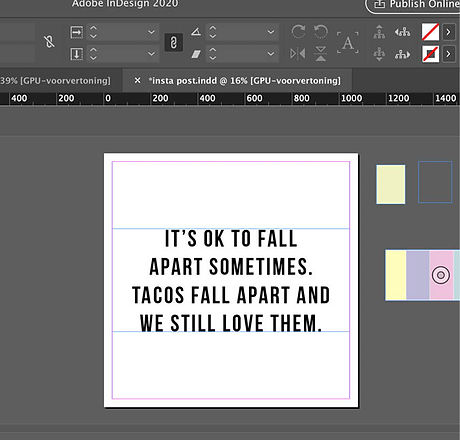Click the Select Previous Object icon
The height and width of the screenshot is (440, 460).
pos(402,32)
